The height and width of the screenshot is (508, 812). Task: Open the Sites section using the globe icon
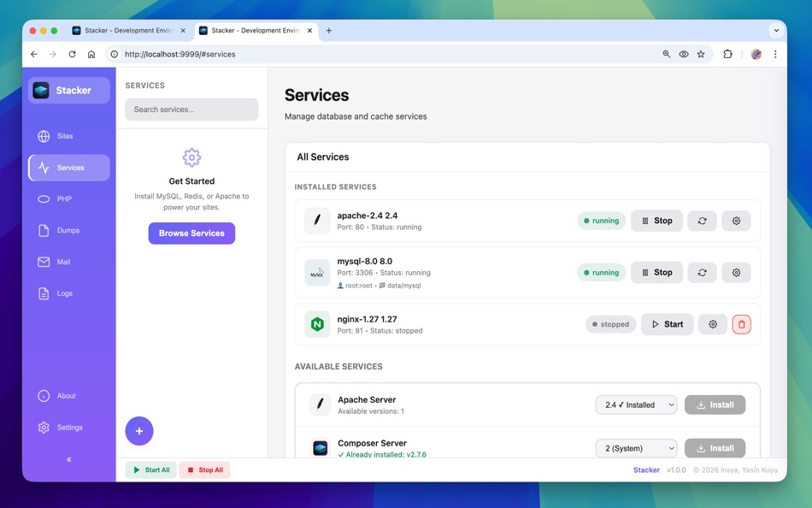[x=43, y=136]
